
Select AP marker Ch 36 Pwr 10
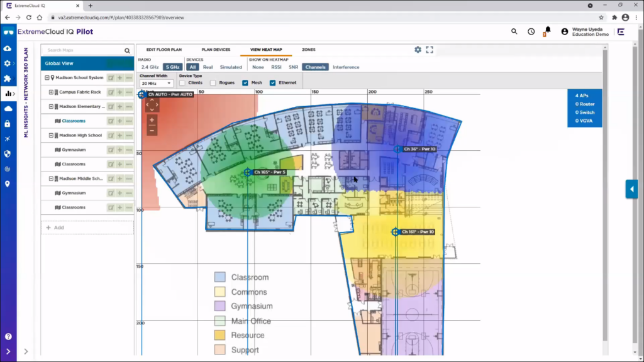pyautogui.click(x=397, y=149)
